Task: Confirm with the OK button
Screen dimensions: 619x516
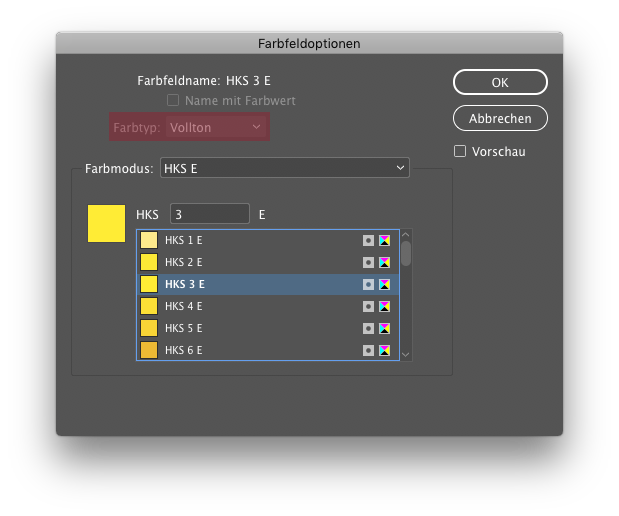Action: [500, 83]
